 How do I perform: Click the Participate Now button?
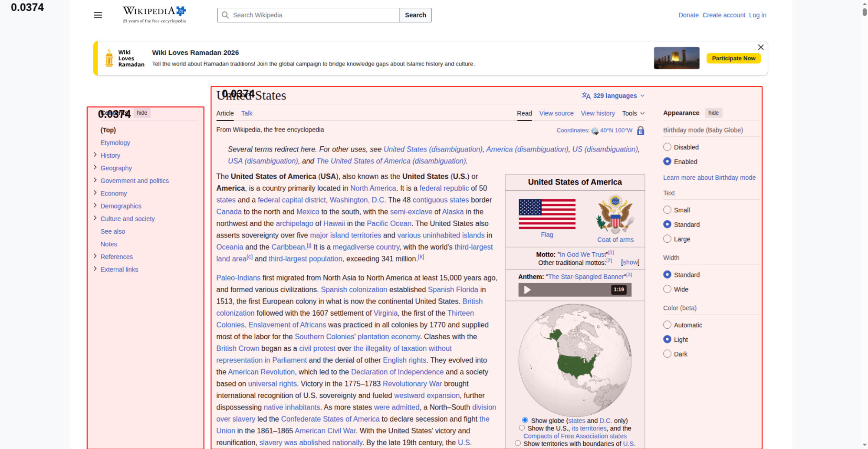click(733, 58)
